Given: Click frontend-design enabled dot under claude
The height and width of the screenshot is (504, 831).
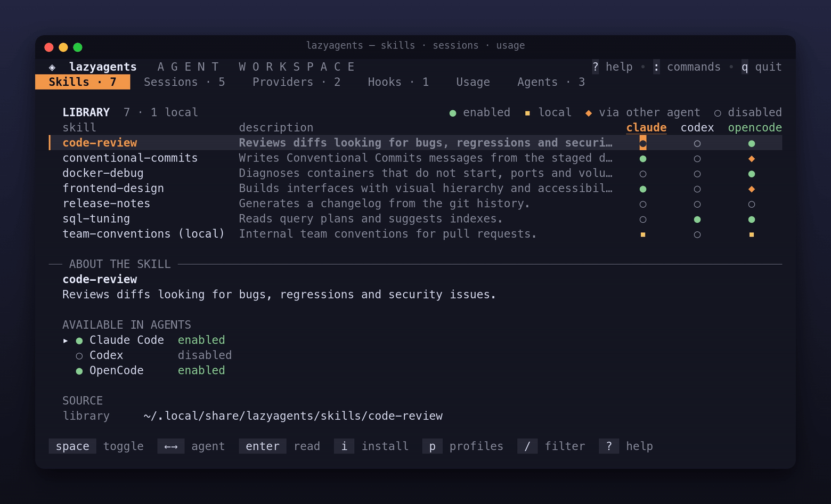Looking at the screenshot, I should click(643, 189).
